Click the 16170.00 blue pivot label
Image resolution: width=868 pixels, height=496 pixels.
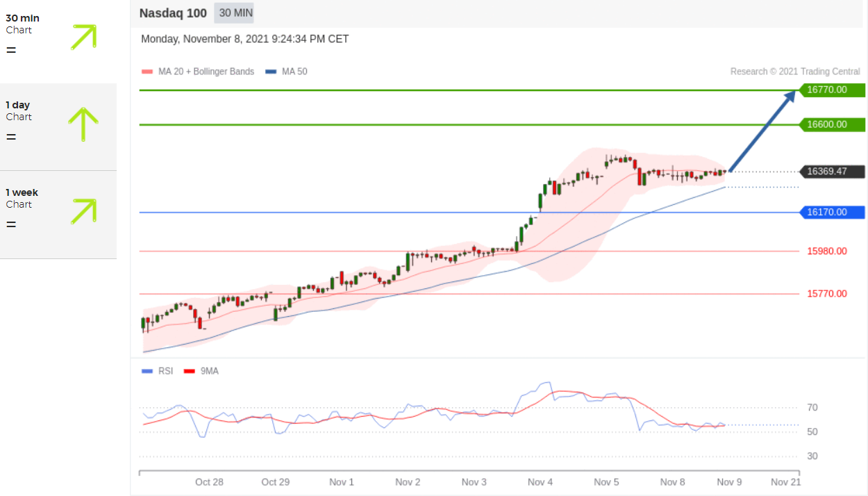pos(832,212)
